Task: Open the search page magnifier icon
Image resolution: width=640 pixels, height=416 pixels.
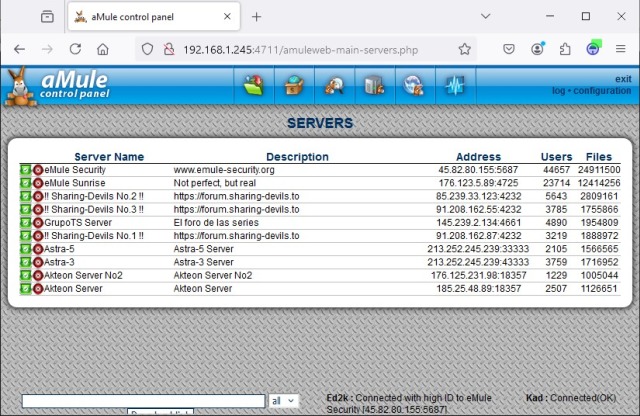Action: (334, 86)
